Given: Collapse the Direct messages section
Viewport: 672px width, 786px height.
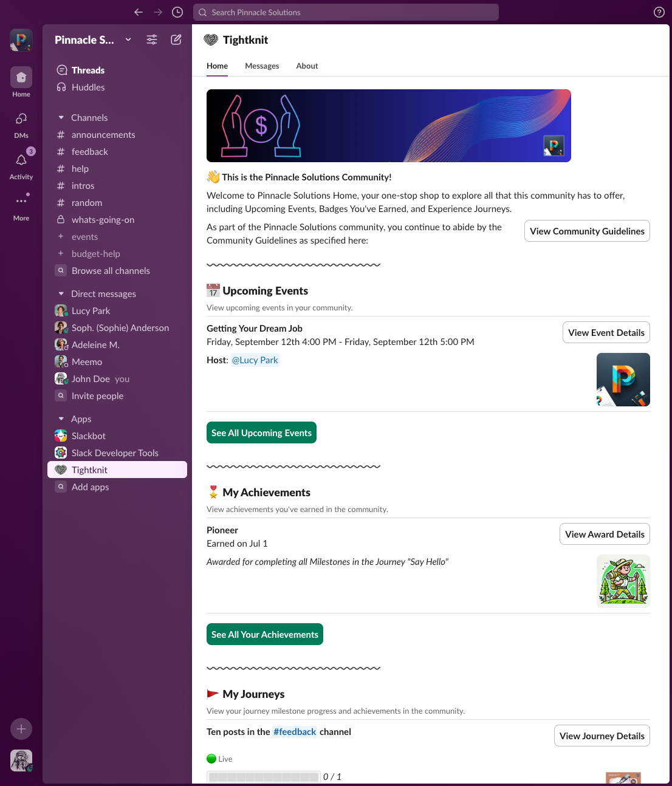Looking at the screenshot, I should [61, 294].
